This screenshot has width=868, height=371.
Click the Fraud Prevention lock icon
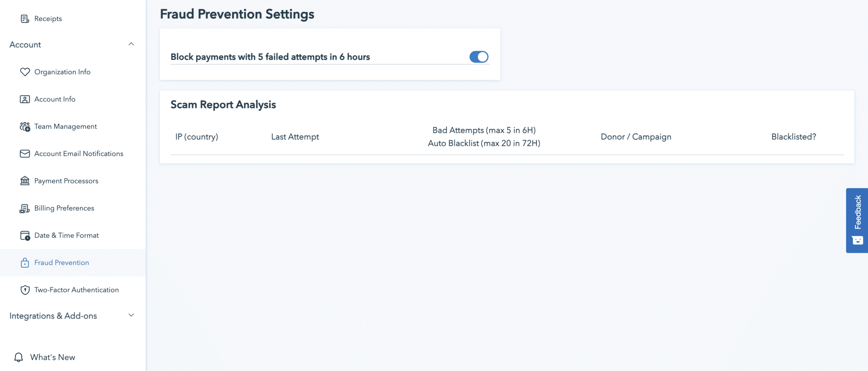(x=25, y=263)
